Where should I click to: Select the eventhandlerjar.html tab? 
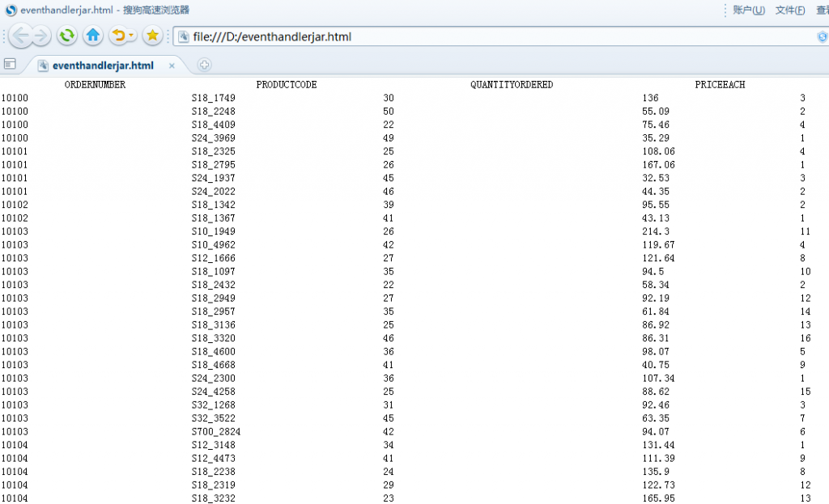103,66
